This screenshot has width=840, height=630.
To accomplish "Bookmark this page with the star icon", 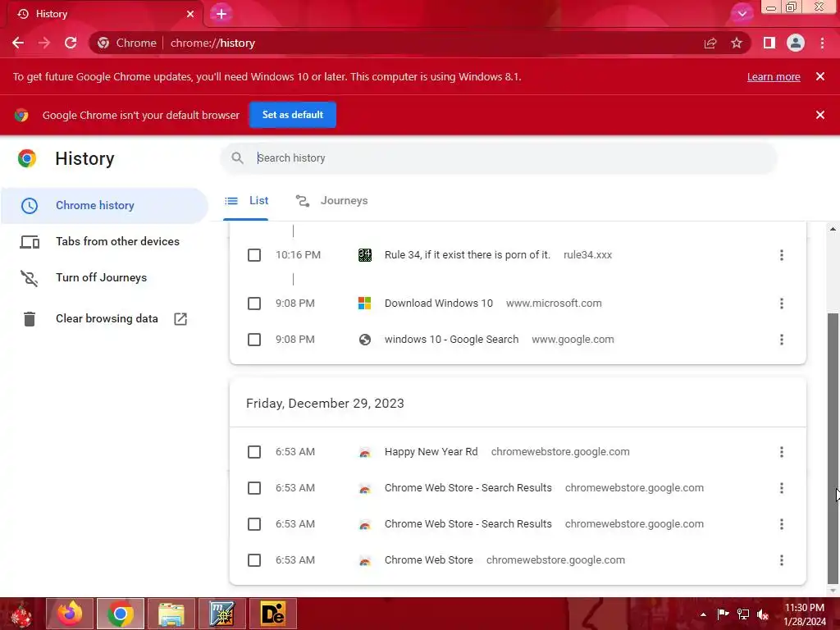I will coord(737,43).
